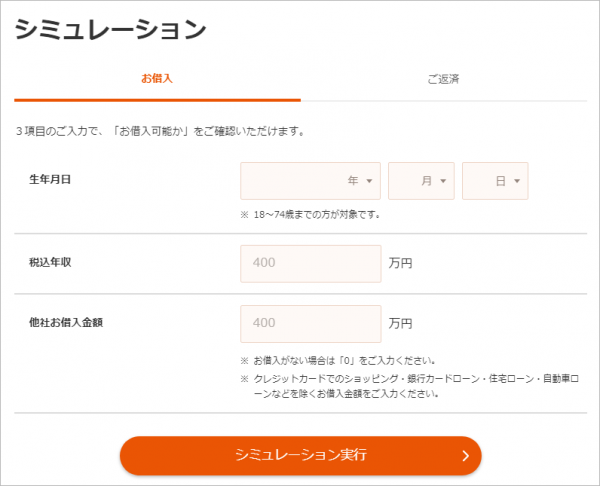Click the arrow icon in the 年 selector

pos(369,181)
